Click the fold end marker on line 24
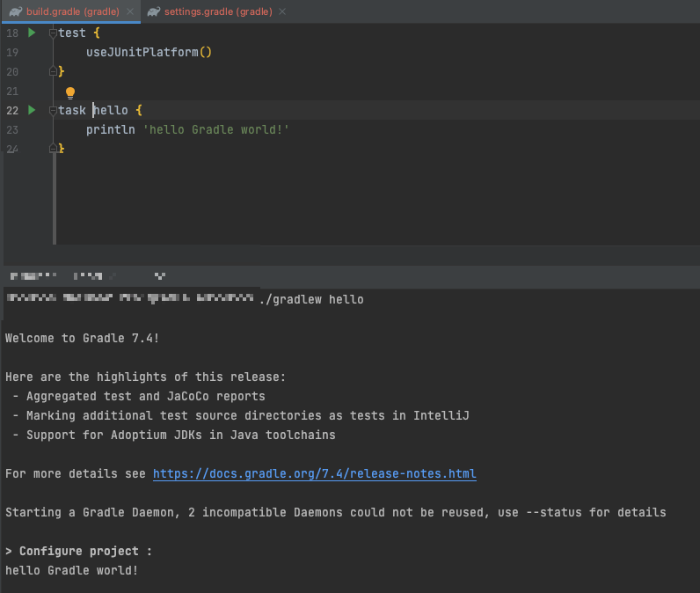 53,148
